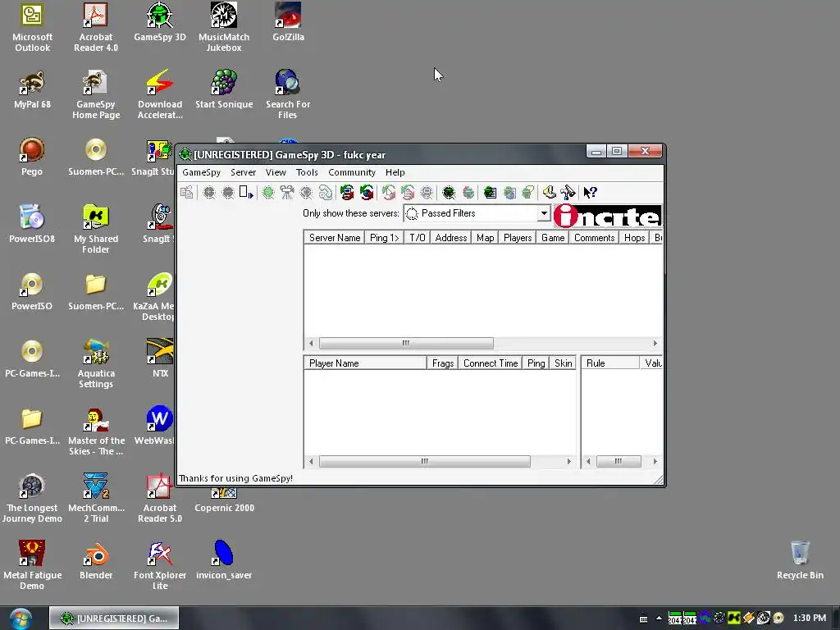Click the Address column header
Image resolution: width=840 pixels, height=630 pixels.
tap(451, 237)
